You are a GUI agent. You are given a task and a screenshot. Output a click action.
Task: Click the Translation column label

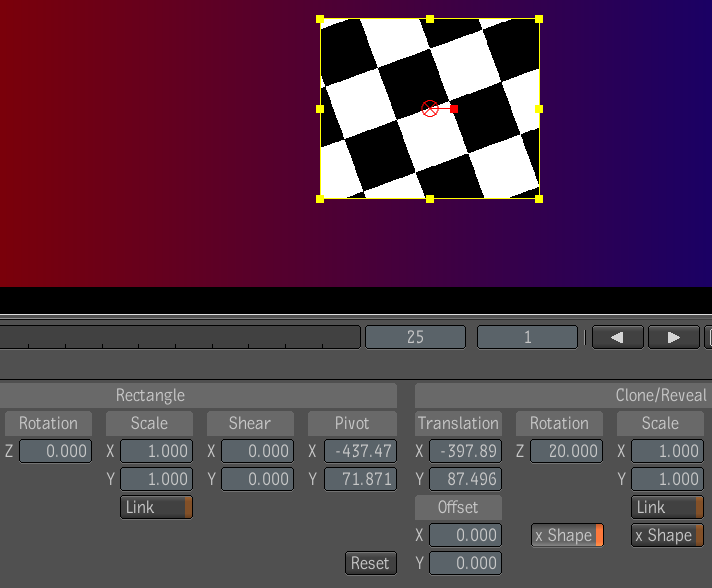tap(458, 424)
